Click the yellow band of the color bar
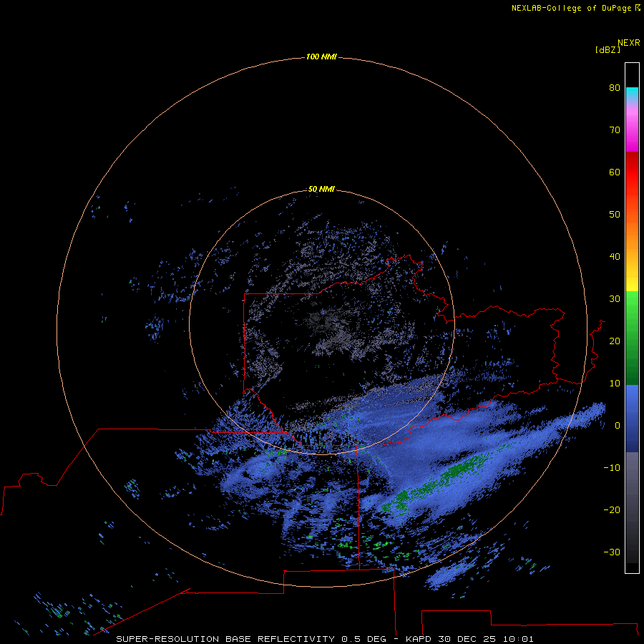This screenshot has width=644, height=644. (632, 284)
